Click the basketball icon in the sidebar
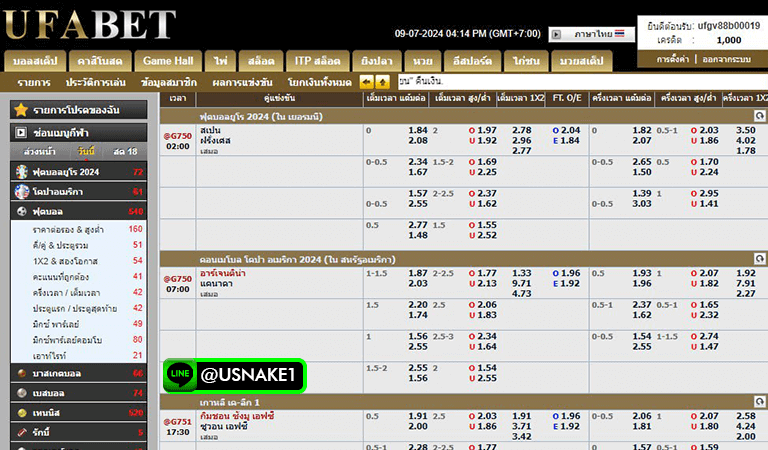The width and height of the screenshot is (768, 450). (22, 373)
